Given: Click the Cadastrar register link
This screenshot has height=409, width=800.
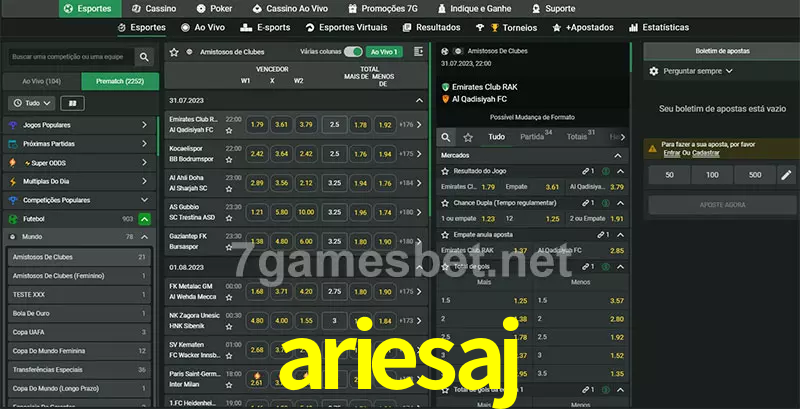Looking at the screenshot, I should tap(706, 153).
